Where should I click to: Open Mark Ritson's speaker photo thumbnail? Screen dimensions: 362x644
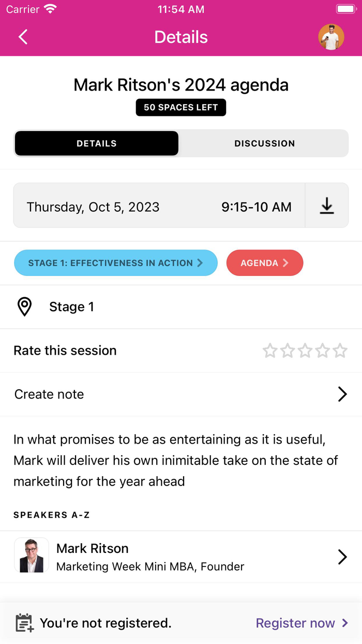(x=31, y=554)
